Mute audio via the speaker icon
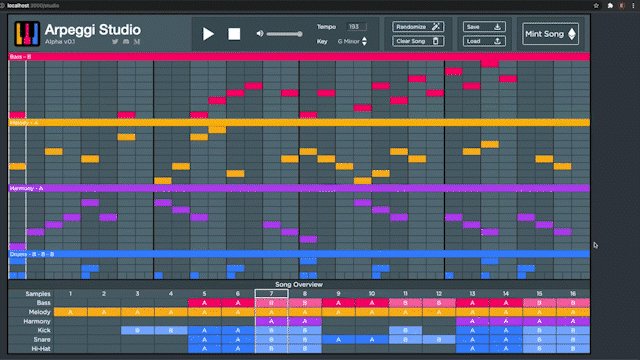 260,34
